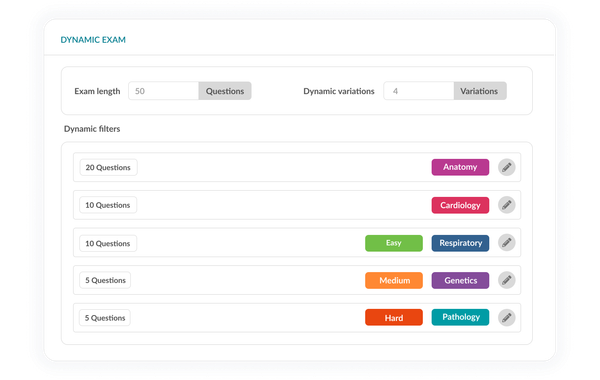Edit the Pathology filter with pencil icon
Viewport: 600px width, 380px height.
pyautogui.click(x=506, y=318)
